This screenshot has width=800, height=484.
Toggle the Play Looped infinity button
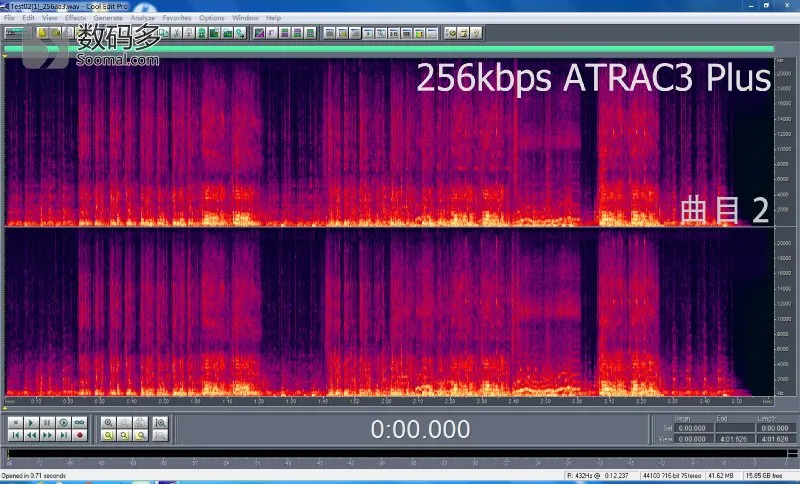(79, 423)
